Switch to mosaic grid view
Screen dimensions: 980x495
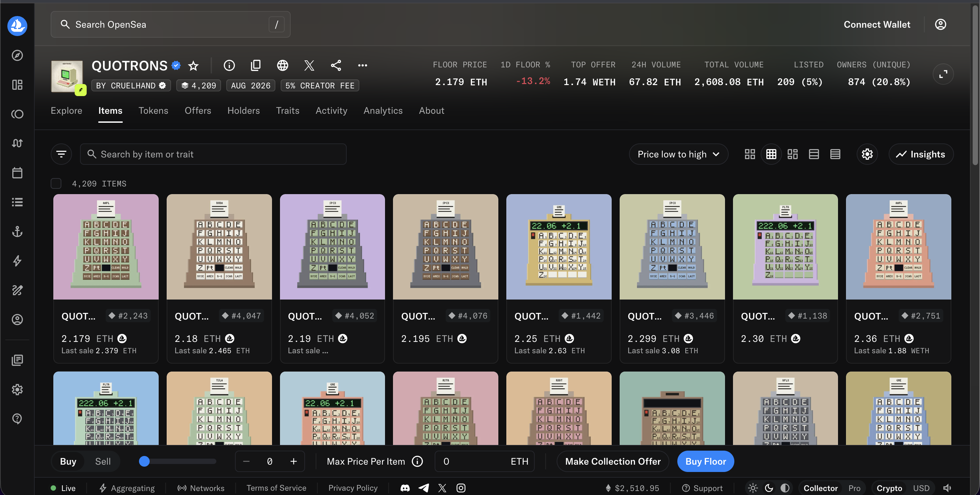click(792, 154)
